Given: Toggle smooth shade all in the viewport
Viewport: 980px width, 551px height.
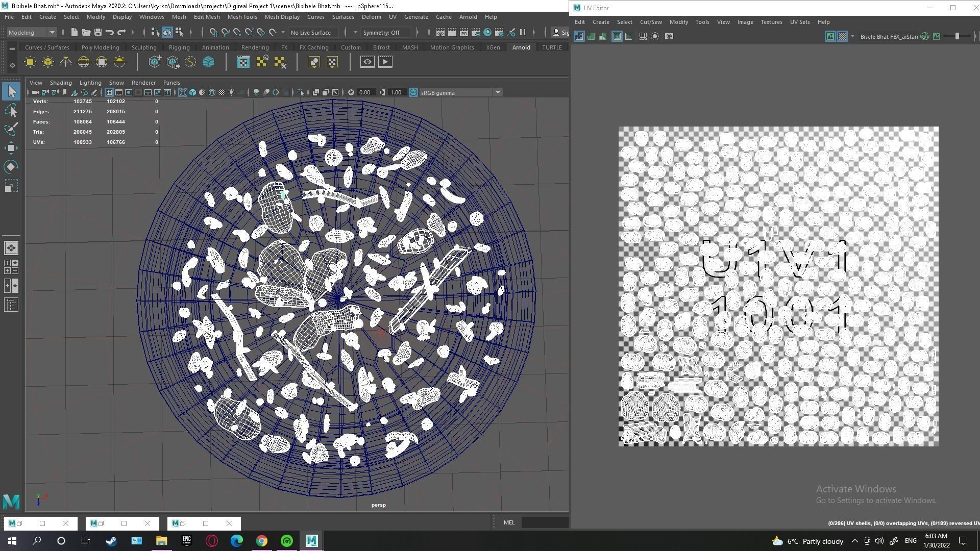Looking at the screenshot, I should (192, 92).
